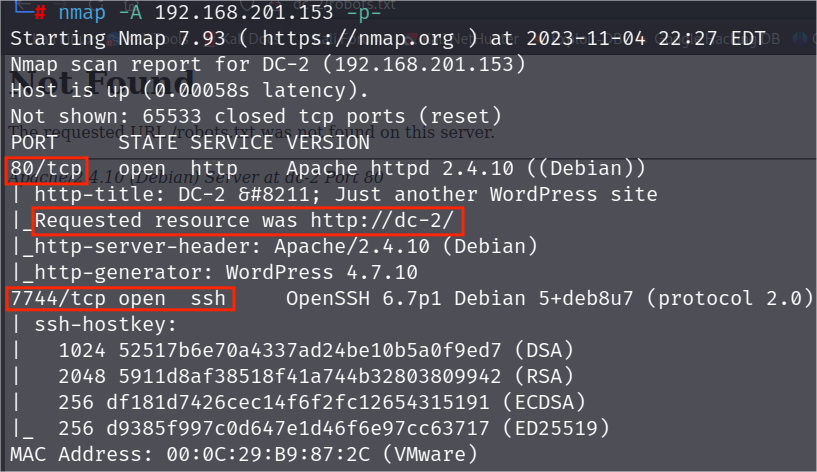The height and width of the screenshot is (472, 817).
Task: Click the ECDSA 256 hostkey fingerprint
Action: click(x=298, y=403)
